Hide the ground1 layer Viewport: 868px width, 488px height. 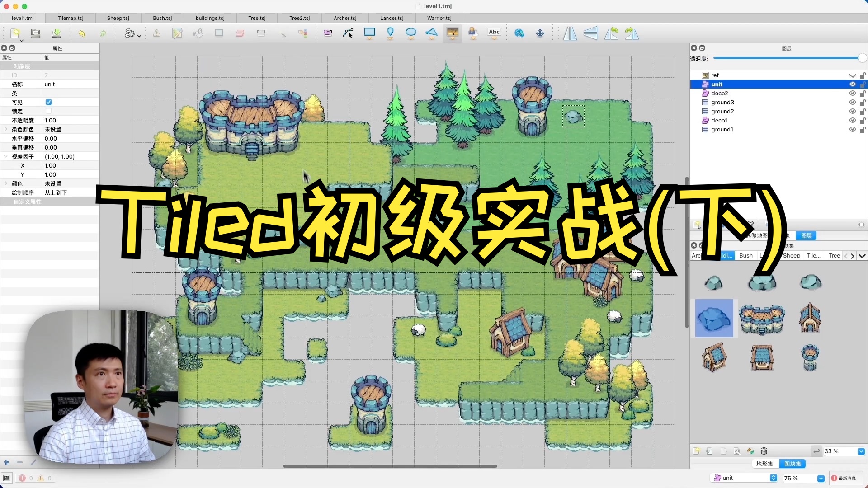coord(852,129)
